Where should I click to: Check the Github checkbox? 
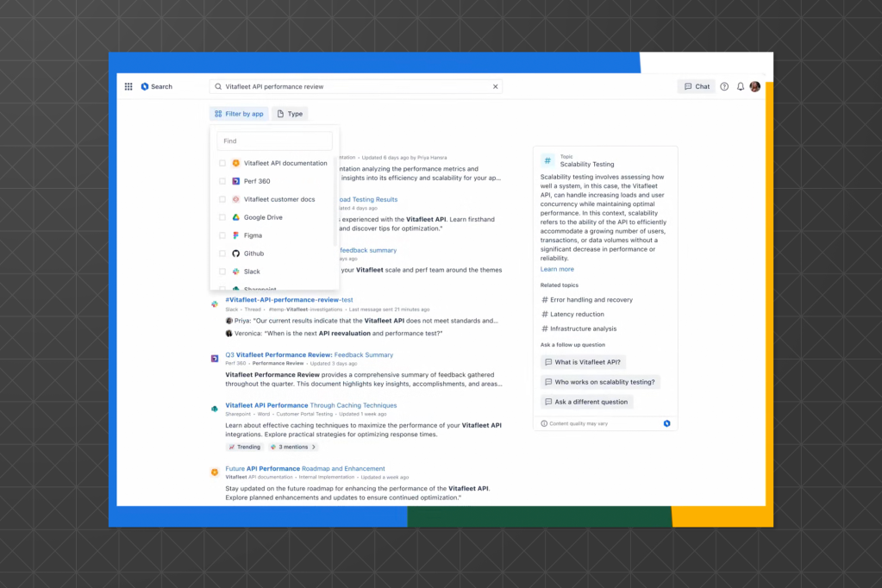[222, 253]
